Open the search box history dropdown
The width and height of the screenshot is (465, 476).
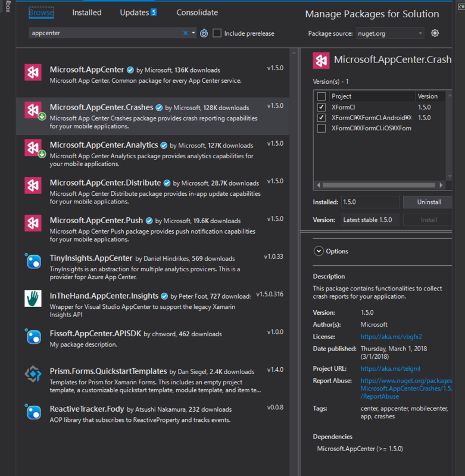(193, 33)
